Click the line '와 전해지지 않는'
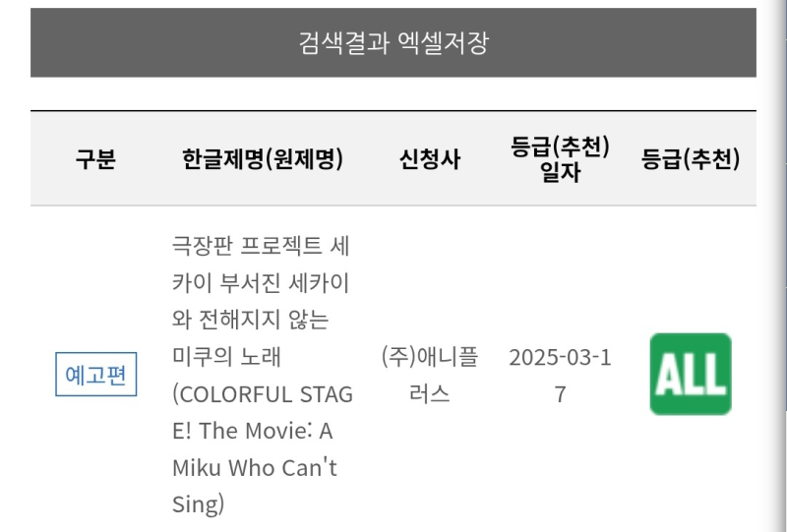787x532 pixels. click(x=250, y=320)
